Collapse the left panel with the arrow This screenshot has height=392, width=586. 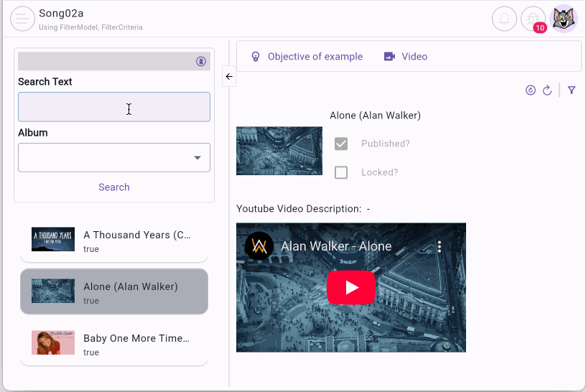click(229, 76)
